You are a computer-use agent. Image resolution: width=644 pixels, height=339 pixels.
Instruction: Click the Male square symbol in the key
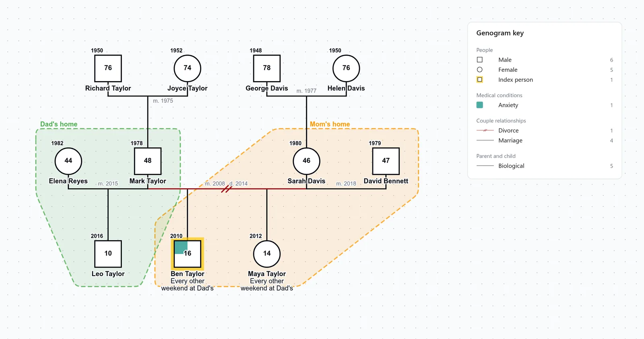[480, 60]
